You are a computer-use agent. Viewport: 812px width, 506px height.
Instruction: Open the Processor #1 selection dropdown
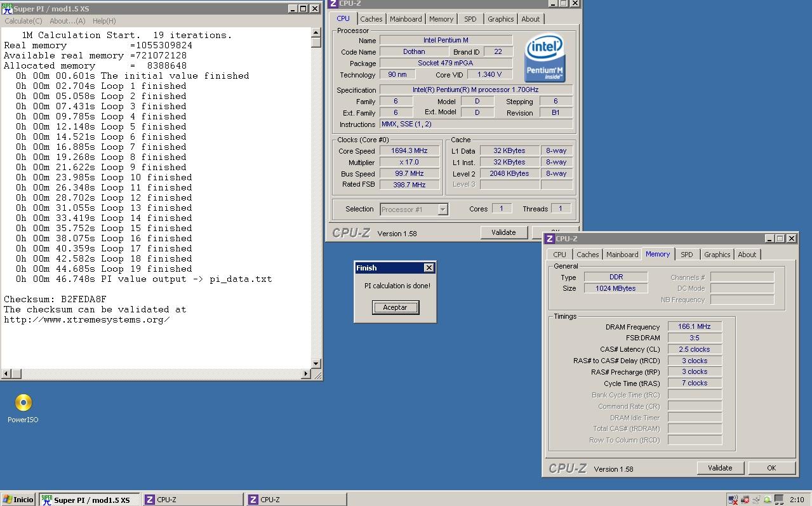(x=414, y=210)
